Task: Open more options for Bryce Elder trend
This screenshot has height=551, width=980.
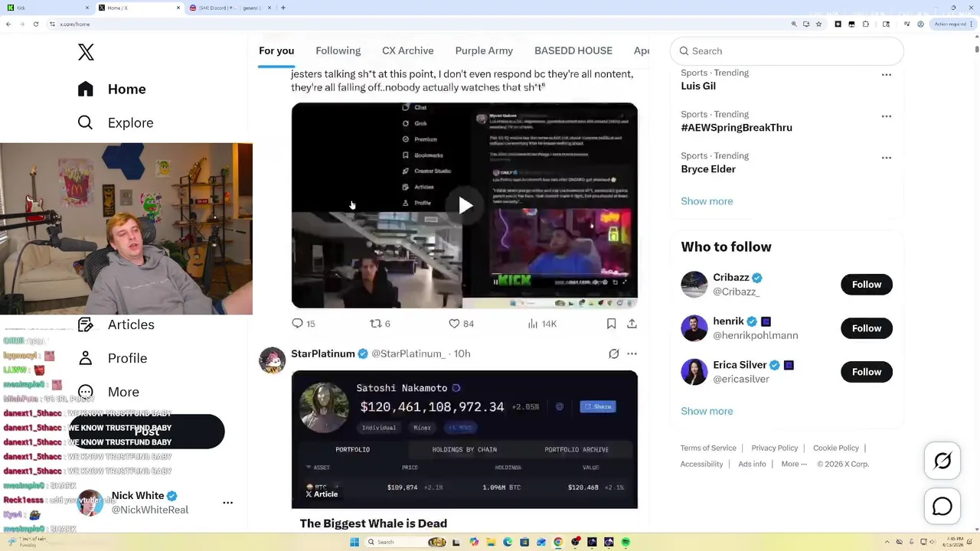Action: [x=886, y=158]
